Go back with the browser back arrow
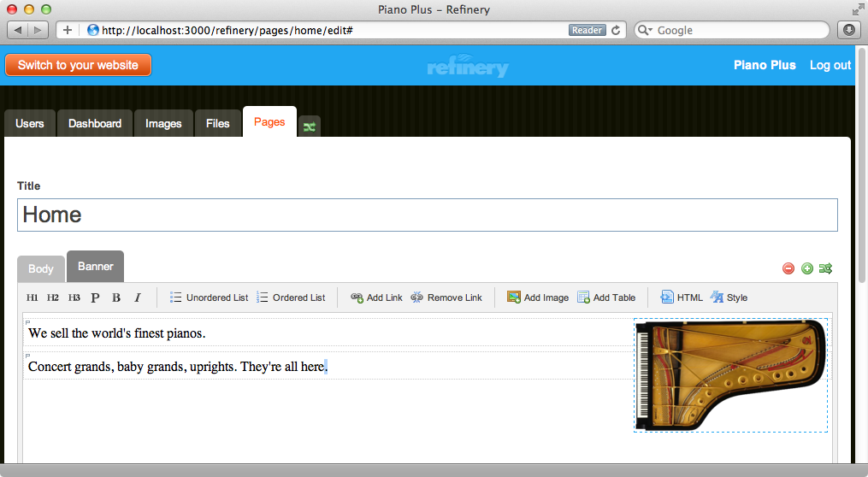The height and width of the screenshot is (477, 868). (x=18, y=30)
